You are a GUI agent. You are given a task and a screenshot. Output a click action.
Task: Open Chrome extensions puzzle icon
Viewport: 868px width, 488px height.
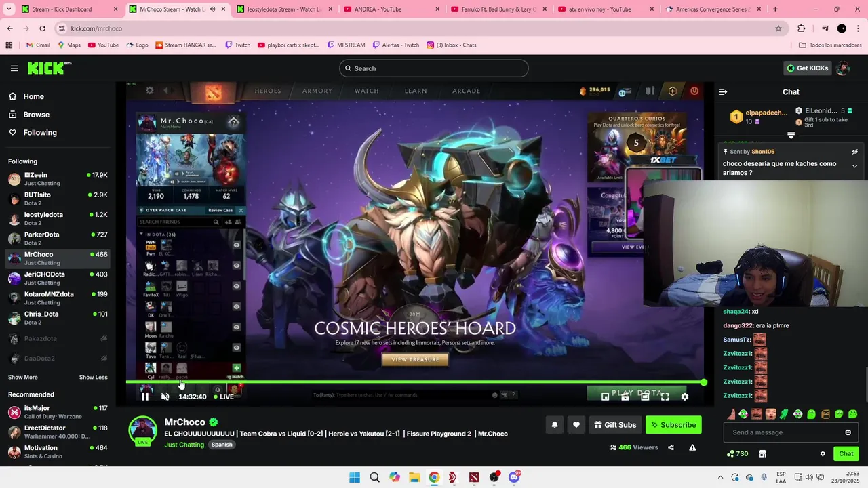tap(802, 28)
